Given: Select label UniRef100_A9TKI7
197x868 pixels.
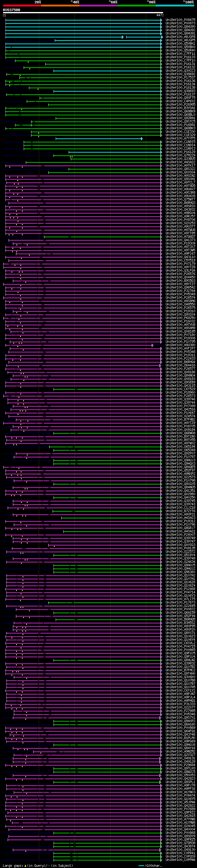Looking at the screenshot, I should 180,165.
